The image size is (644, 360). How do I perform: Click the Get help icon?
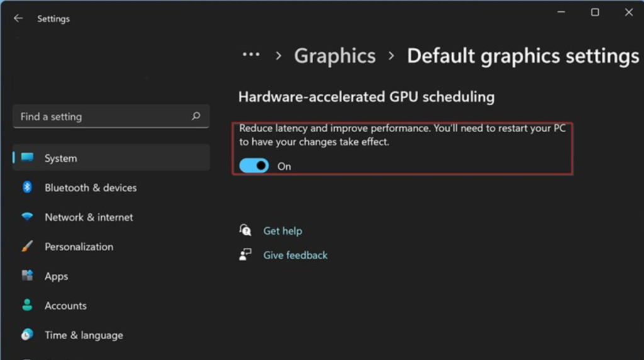point(245,230)
